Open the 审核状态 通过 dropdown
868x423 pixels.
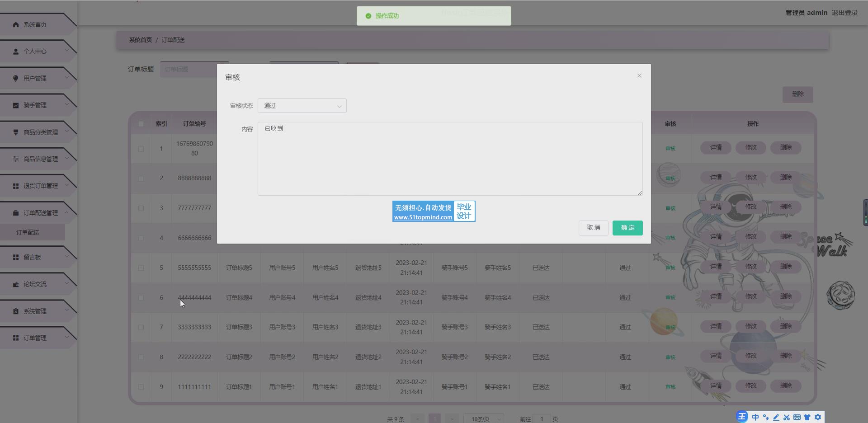click(302, 106)
